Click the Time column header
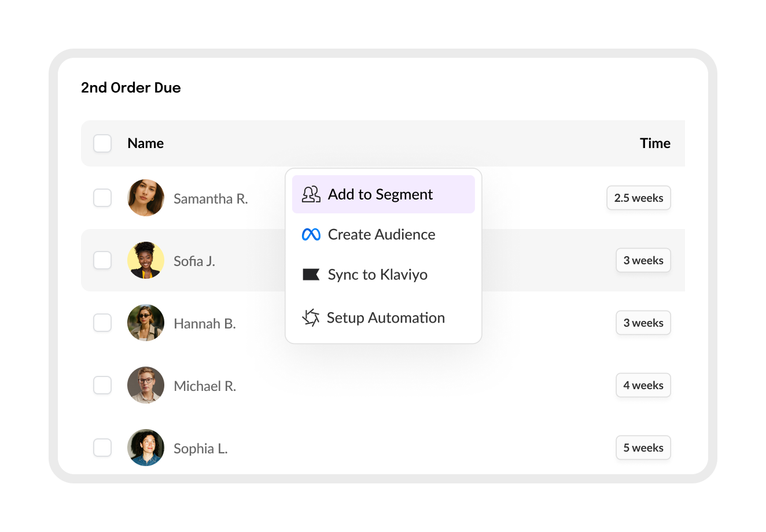Viewport: 766px width, 532px height. 655,143
